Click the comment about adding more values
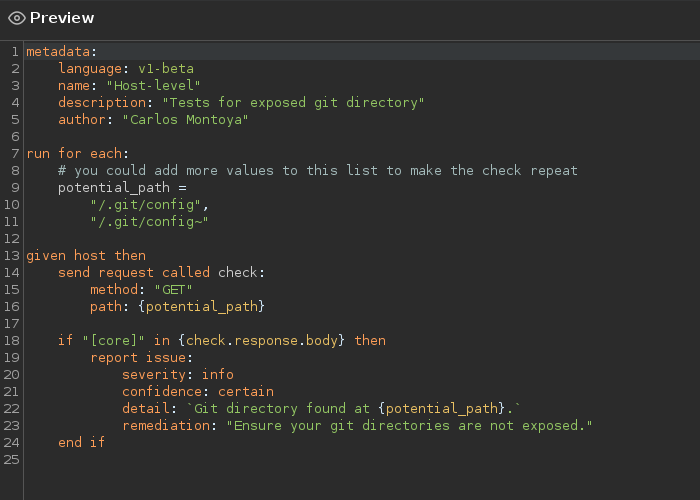 click(318, 171)
